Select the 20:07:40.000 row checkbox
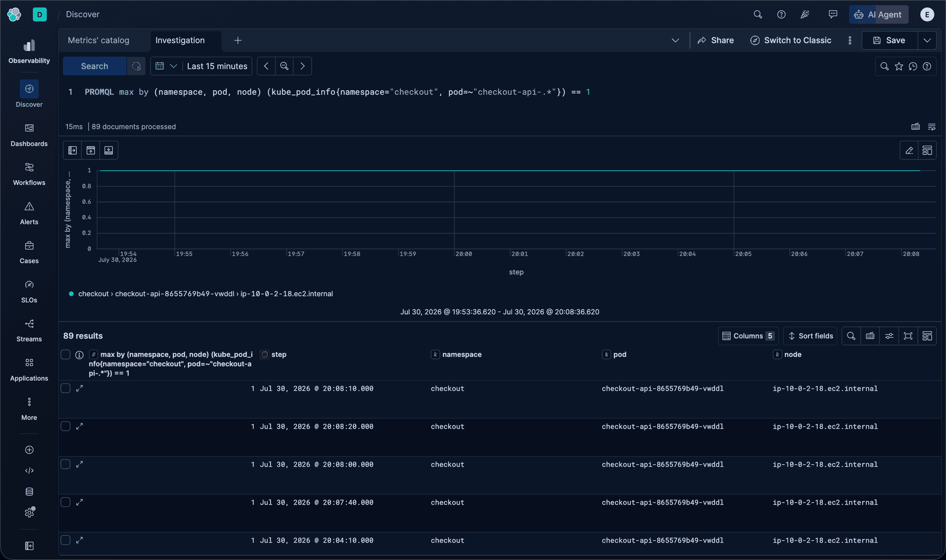 65,502
